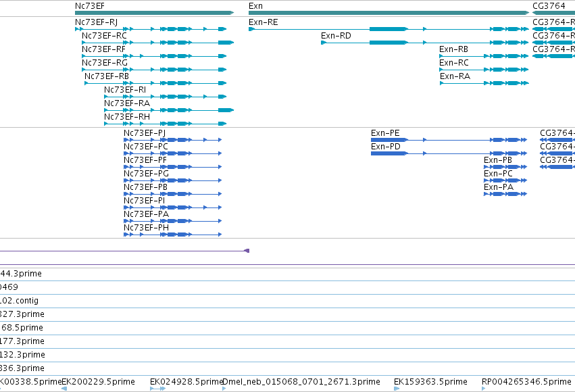Click the Exn-RE large exon block
575x392 pixels.
(x=389, y=29)
